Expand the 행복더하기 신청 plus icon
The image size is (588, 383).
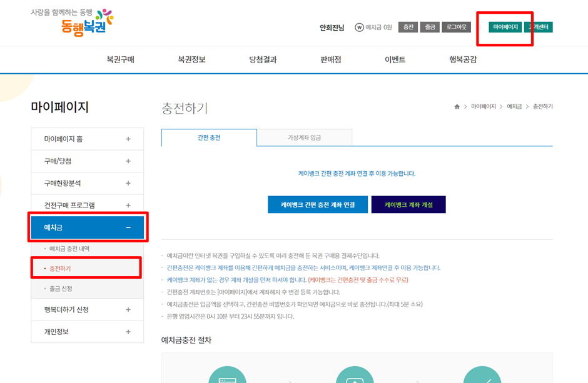tap(128, 310)
